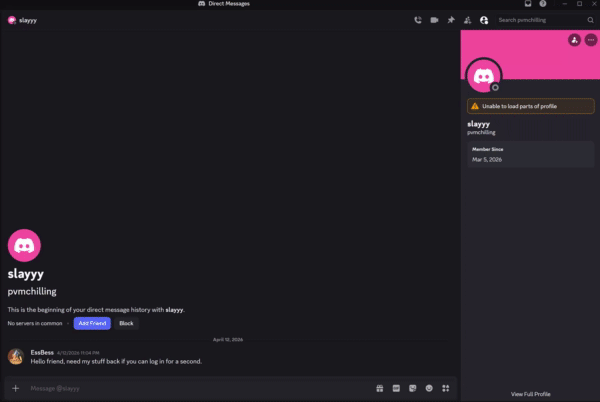The width and height of the screenshot is (600, 402).
Task: Open the GIF picker
Action: (x=396, y=387)
